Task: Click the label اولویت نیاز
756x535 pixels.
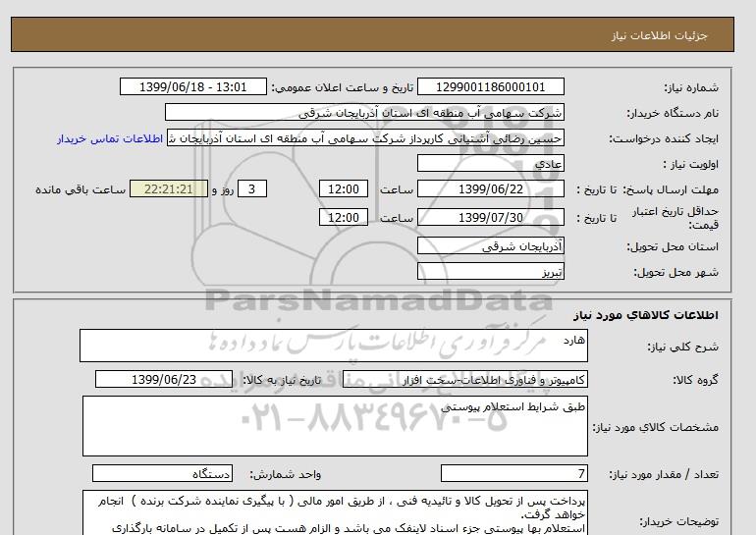Action: pyautogui.click(x=691, y=164)
